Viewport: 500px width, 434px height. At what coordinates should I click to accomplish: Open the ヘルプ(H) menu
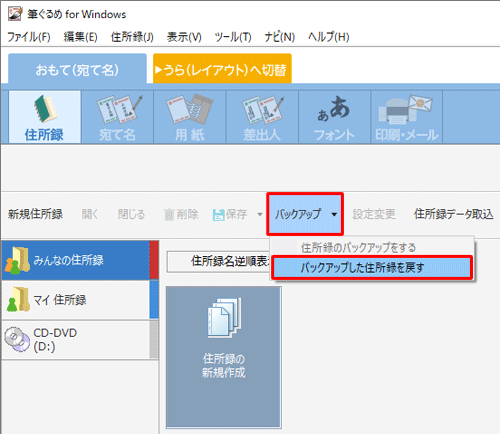[329, 37]
